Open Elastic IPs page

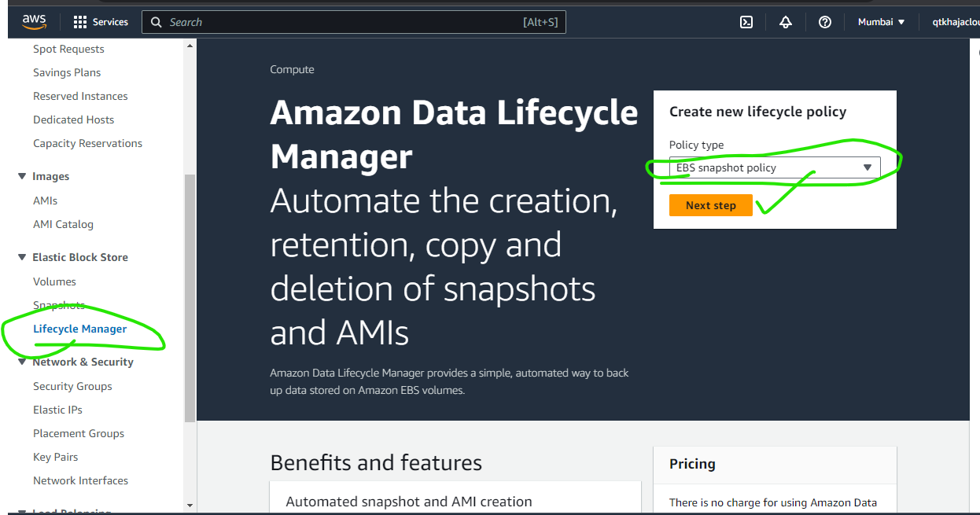click(57, 410)
